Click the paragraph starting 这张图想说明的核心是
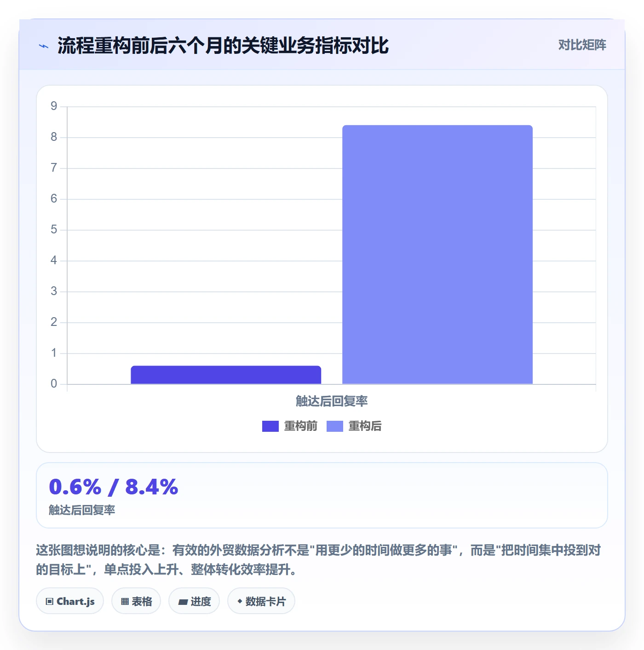Image resolution: width=644 pixels, height=650 pixels. tap(318, 560)
